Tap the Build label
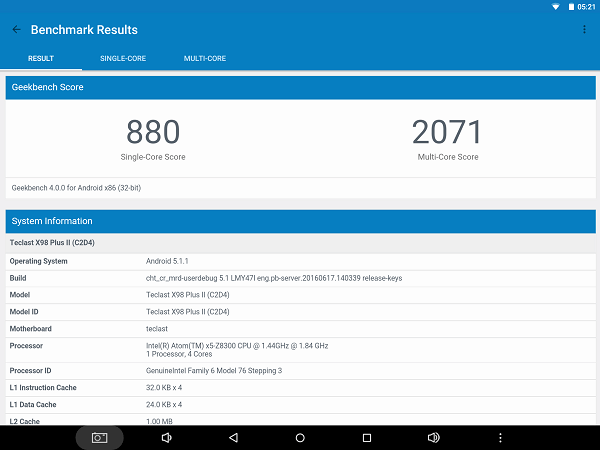The height and width of the screenshot is (450, 600). pyautogui.click(x=18, y=278)
